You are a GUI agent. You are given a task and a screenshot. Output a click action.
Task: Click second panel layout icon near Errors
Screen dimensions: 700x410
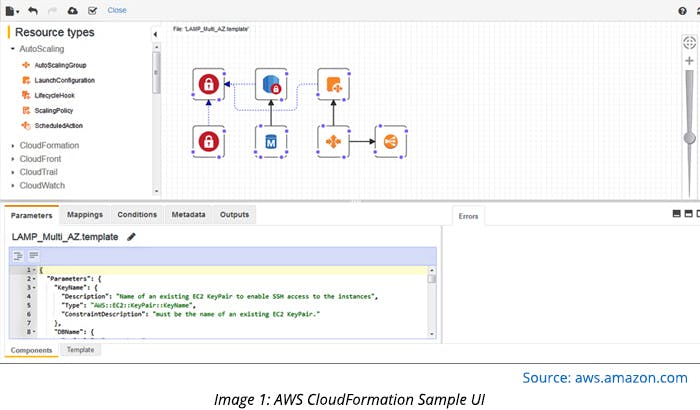pos(688,214)
